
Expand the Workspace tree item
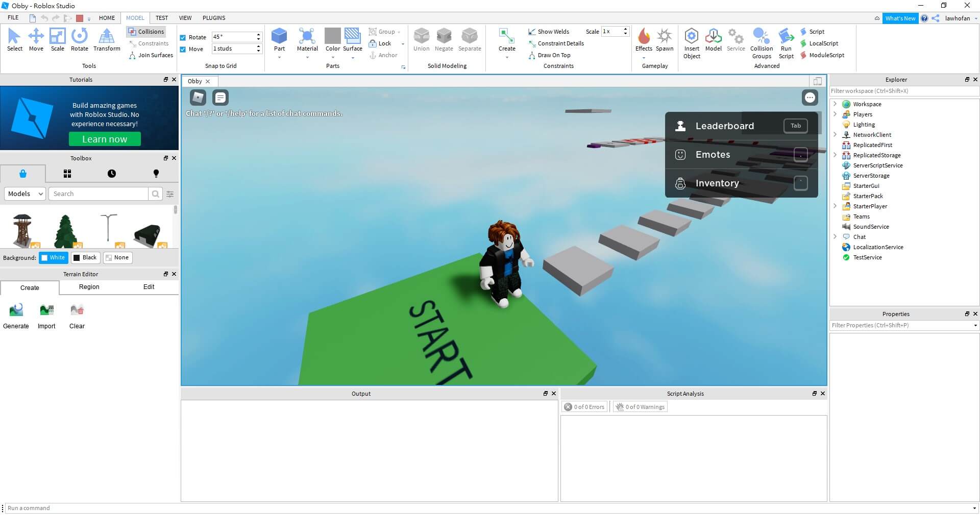click(x=836, y=104)
